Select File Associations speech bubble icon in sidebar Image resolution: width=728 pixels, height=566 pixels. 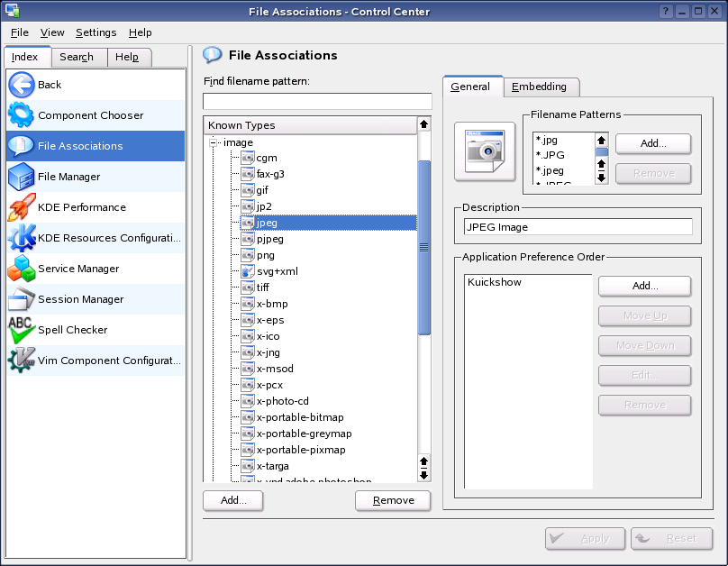[x=22, y=146]
